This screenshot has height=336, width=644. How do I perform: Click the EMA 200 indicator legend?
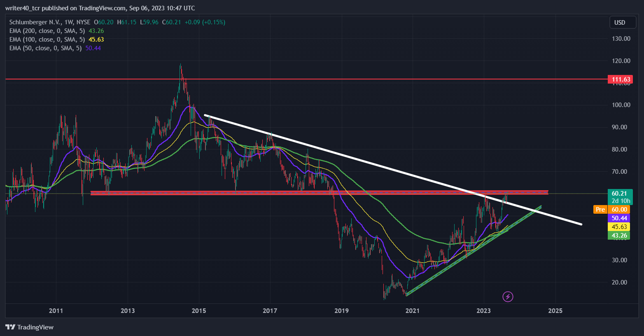47,31
